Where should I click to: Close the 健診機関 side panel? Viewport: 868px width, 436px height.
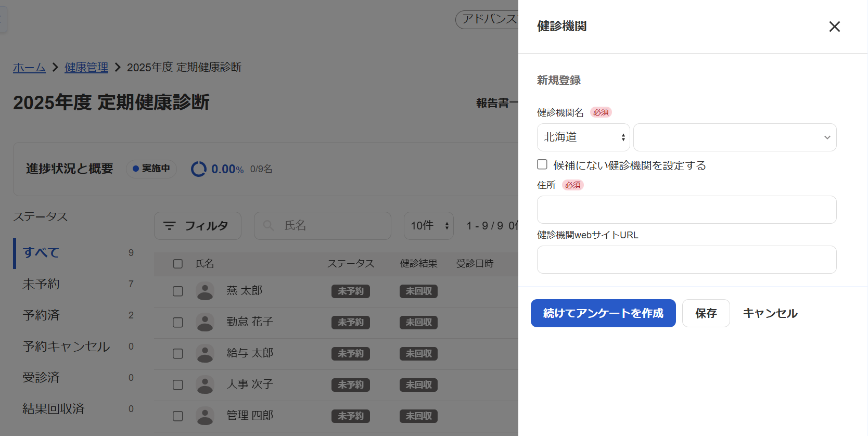(834, 27)
